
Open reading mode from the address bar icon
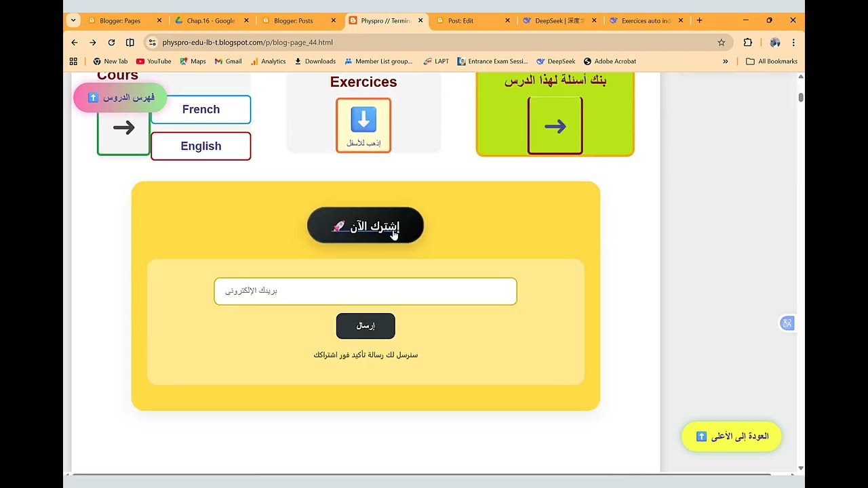coord(130,42)
